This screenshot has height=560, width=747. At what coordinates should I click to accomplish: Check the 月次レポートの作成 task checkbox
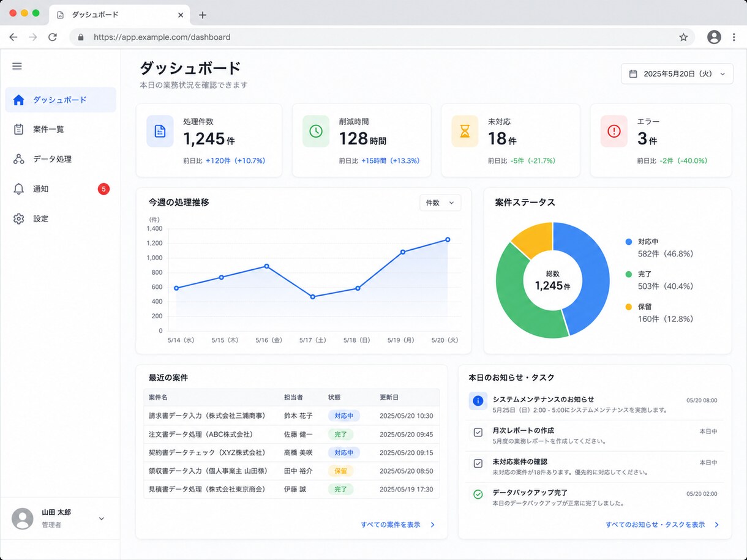click(x=478, y=432)
